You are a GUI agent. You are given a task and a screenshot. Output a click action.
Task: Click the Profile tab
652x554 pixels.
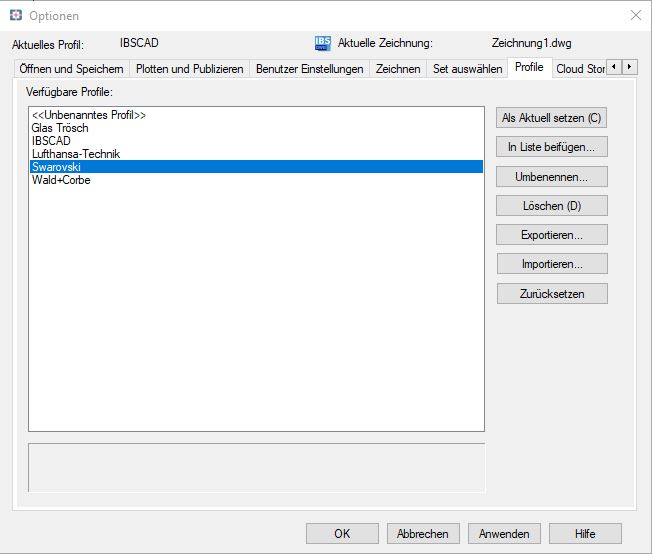tap(529, 67)
